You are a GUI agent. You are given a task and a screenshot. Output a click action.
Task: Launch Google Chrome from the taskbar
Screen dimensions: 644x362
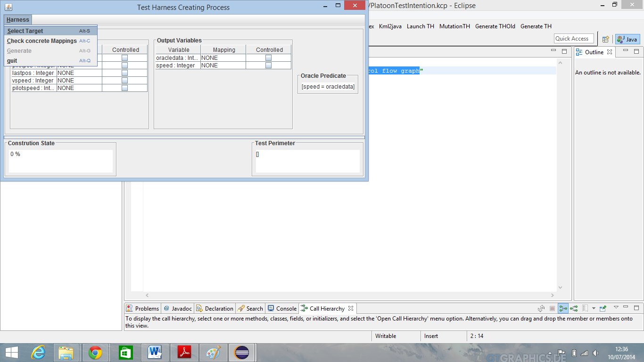click(95, 353)
